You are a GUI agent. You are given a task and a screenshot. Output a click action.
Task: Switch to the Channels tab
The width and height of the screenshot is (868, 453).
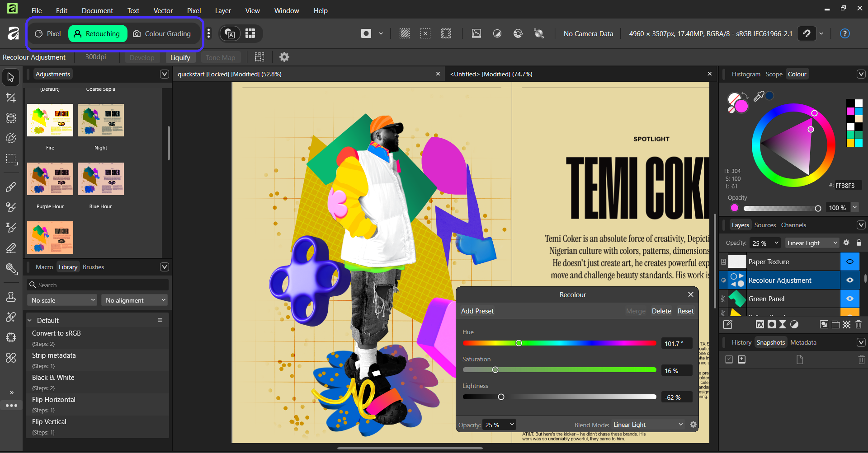click(x=793, y=225)
